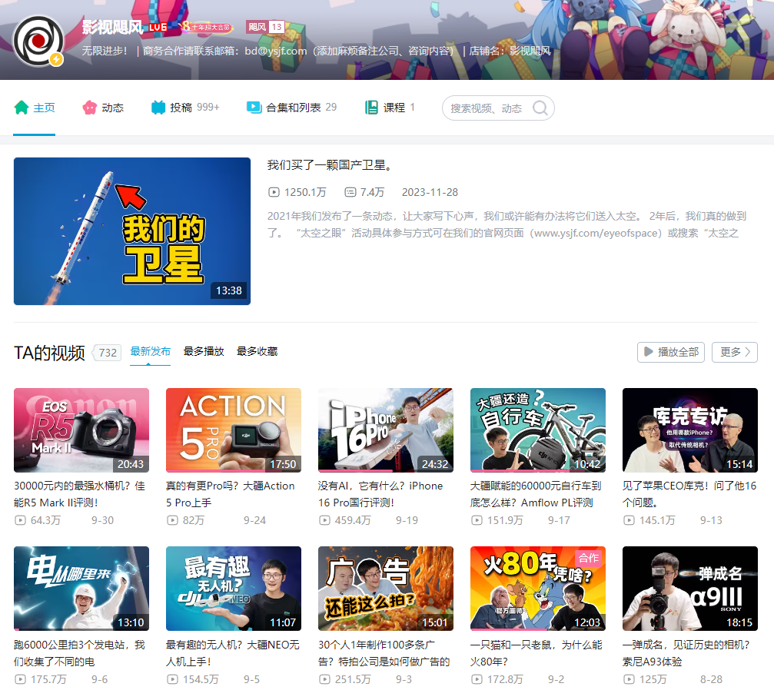Open the 大疆NEO无人机上手 video title

pyautogui.click(x=233, y=653)
